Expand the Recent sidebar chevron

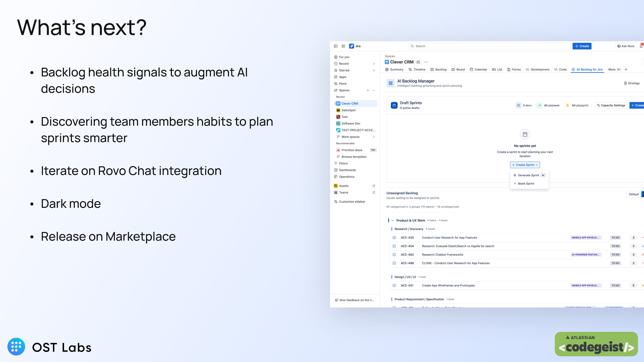click(x=374, y=64)
